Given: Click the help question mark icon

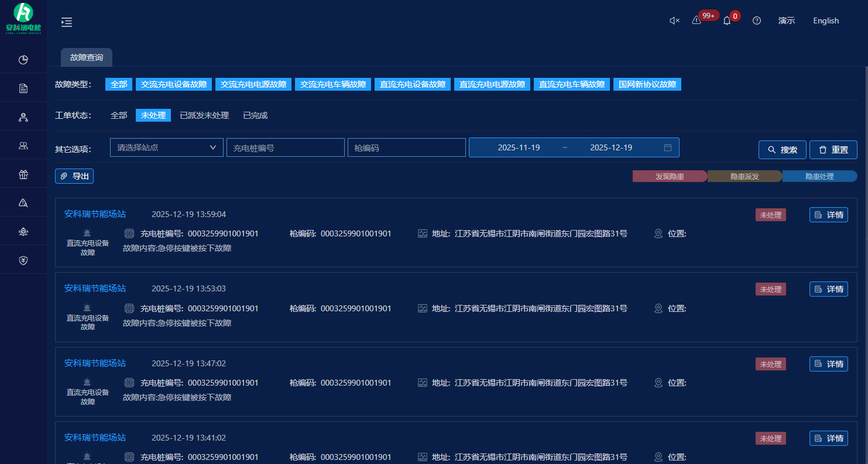Looking at the screenshot, I should [757, 21].
